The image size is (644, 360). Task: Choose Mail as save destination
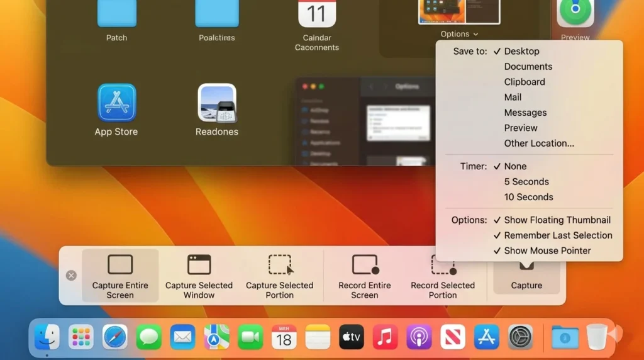[513, 98]
